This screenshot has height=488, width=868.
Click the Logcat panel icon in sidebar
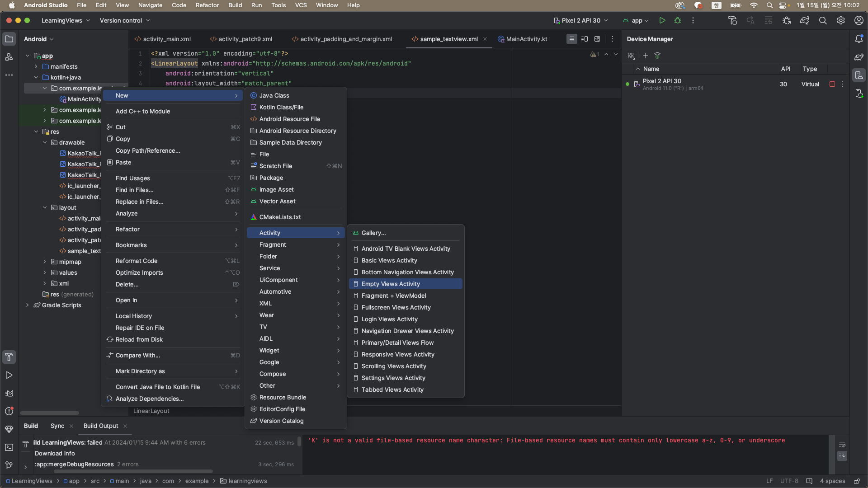[9, 393]
